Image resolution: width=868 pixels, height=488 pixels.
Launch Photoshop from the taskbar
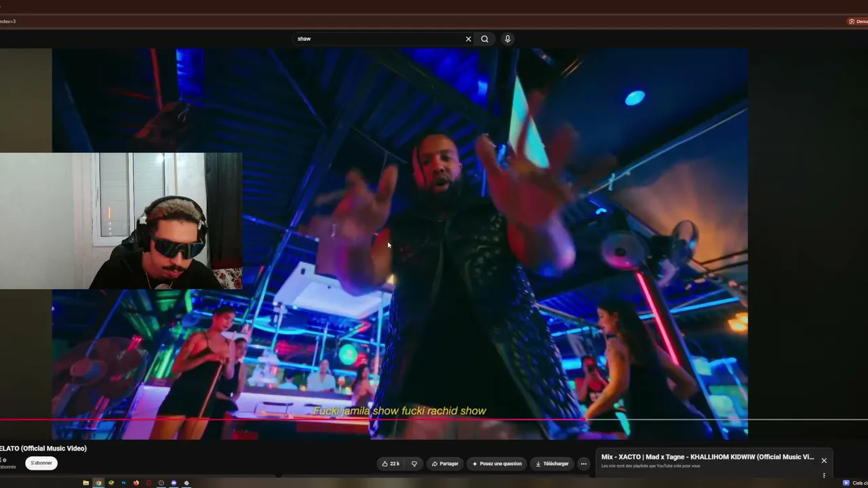(123, 483)
